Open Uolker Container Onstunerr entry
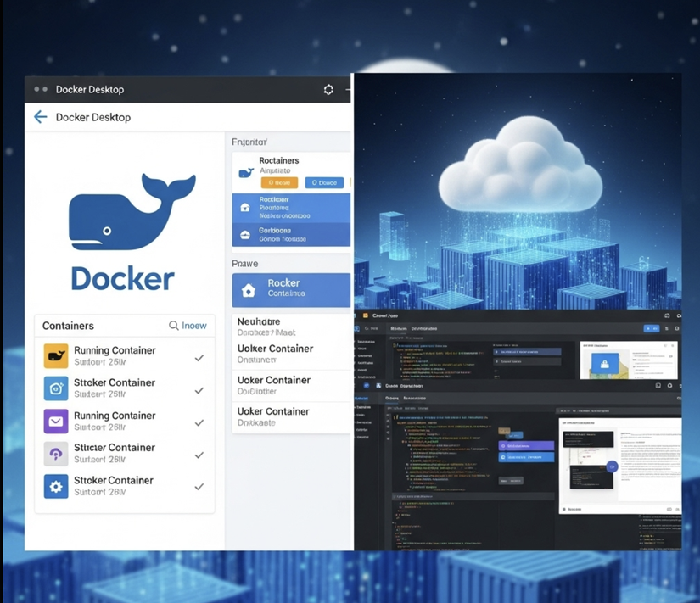This screenshot has height=603, width=700. tap(291, 354)
